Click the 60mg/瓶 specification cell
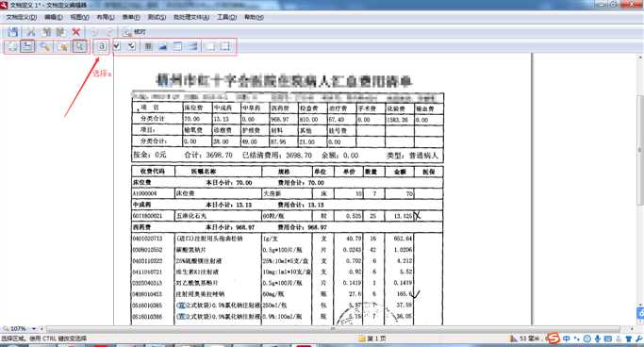 coord(273,294)
